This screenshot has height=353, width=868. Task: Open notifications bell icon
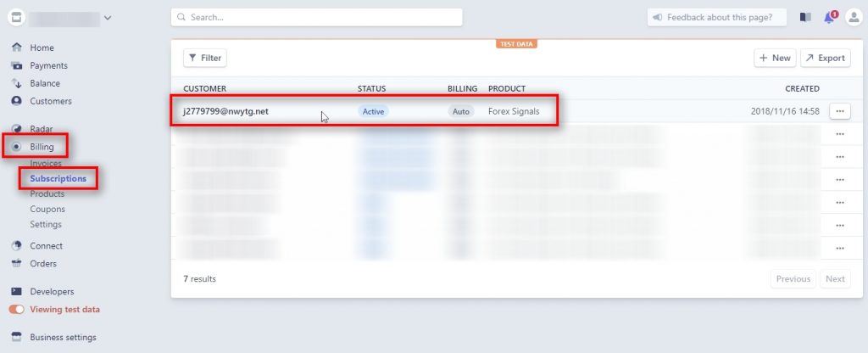(830, 18)
